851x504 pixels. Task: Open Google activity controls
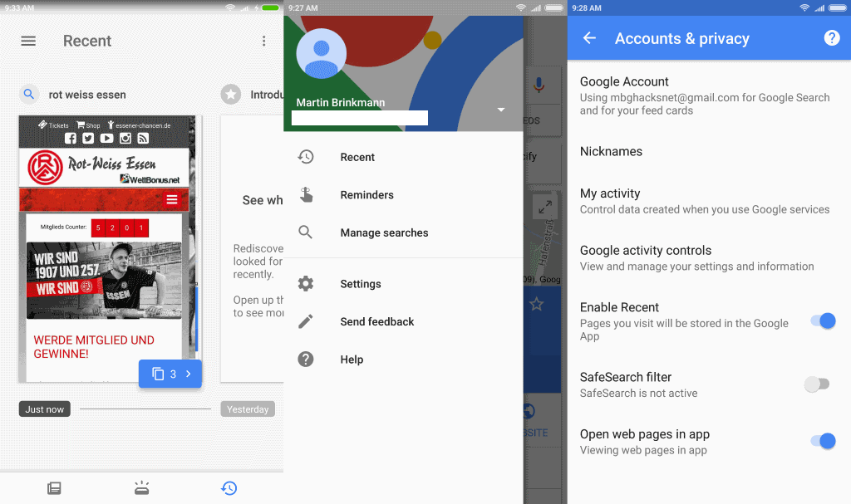[709, 257]
